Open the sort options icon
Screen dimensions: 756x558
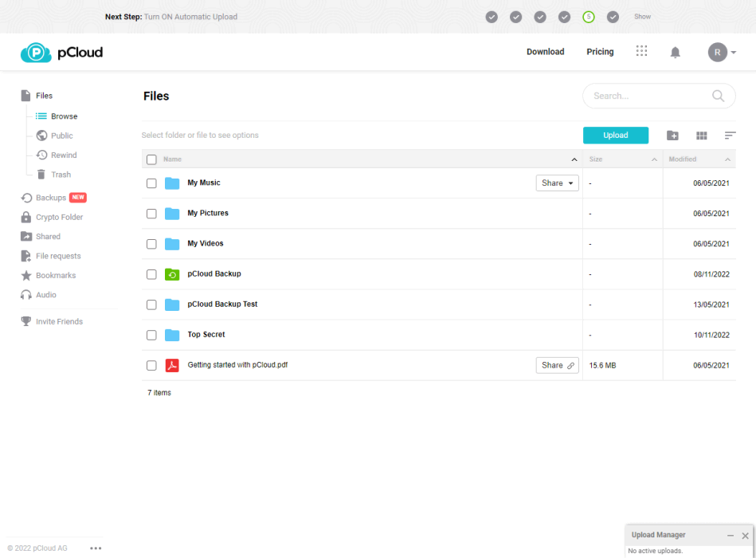(x=730, y=136)
